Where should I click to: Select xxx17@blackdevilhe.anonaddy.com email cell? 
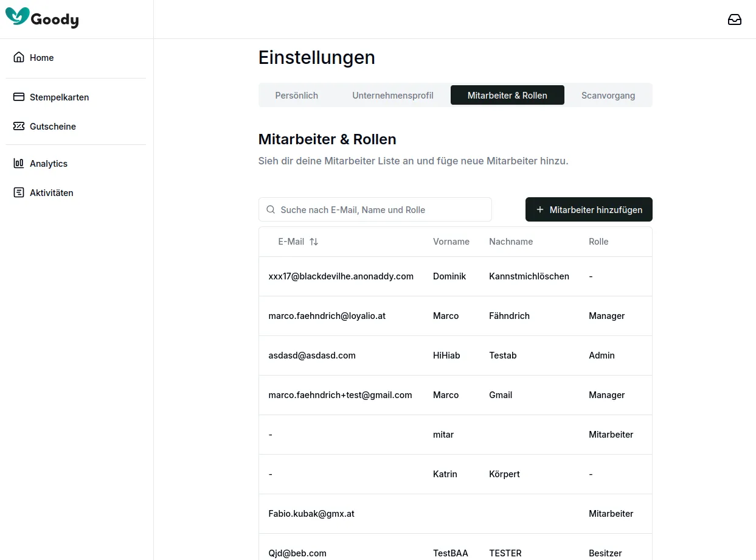pyautogui.click(x=341, y=276)
